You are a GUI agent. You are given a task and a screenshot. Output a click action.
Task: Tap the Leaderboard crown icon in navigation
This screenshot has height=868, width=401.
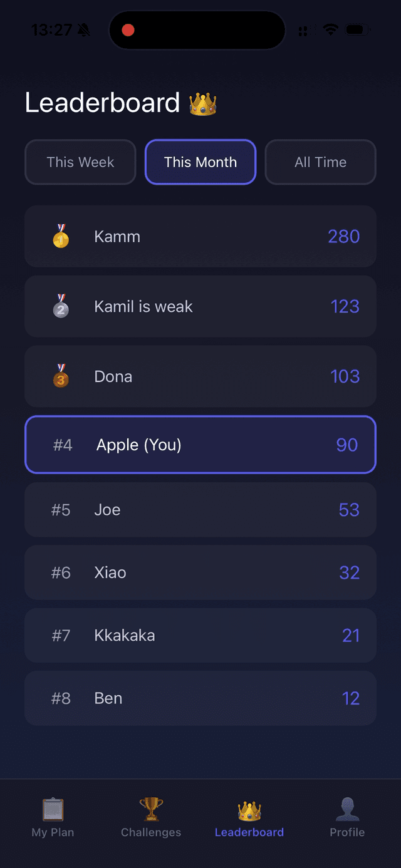click(249, 809)
